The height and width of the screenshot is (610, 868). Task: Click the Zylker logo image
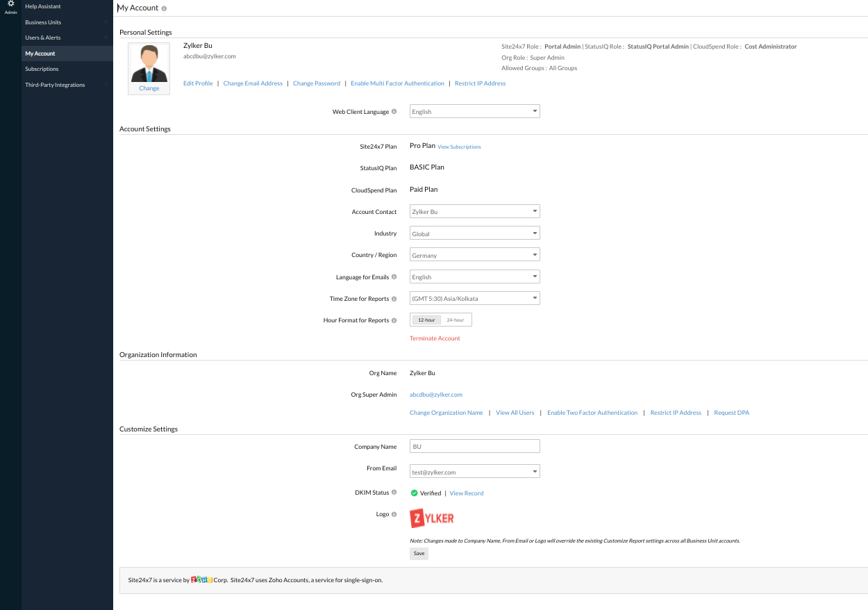(x=431, y=517)
